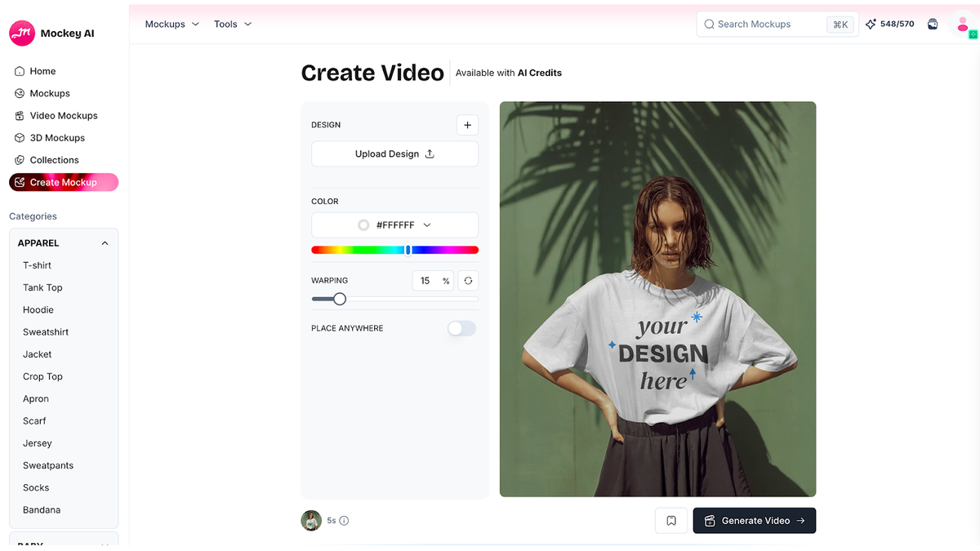Open Collections from the sidebar

52,160
